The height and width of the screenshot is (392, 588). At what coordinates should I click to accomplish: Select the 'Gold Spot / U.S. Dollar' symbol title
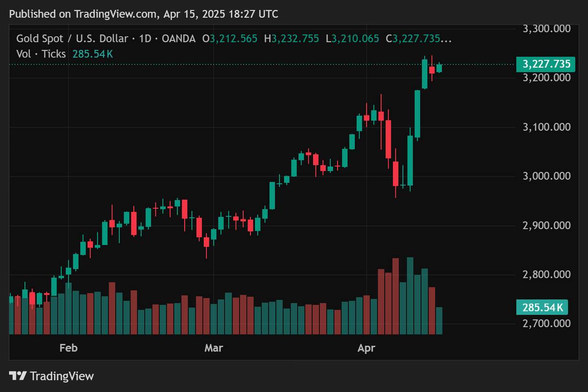point(72,39)
